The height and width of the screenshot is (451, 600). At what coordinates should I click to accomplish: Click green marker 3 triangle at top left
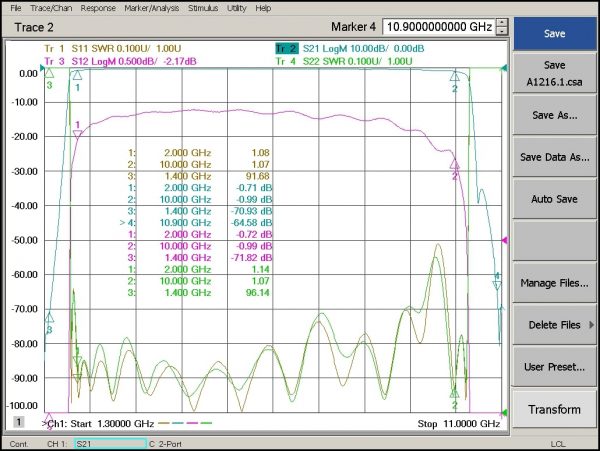pos(49,73)
